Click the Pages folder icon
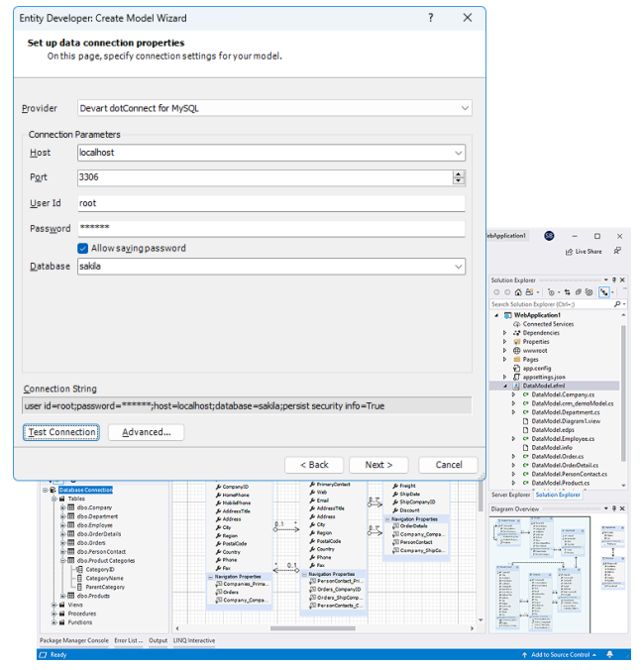 [x=517, y=360]
